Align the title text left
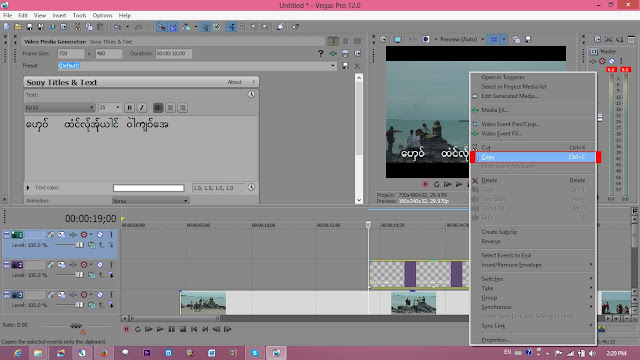The image size is (640, 360). point(158,108)
